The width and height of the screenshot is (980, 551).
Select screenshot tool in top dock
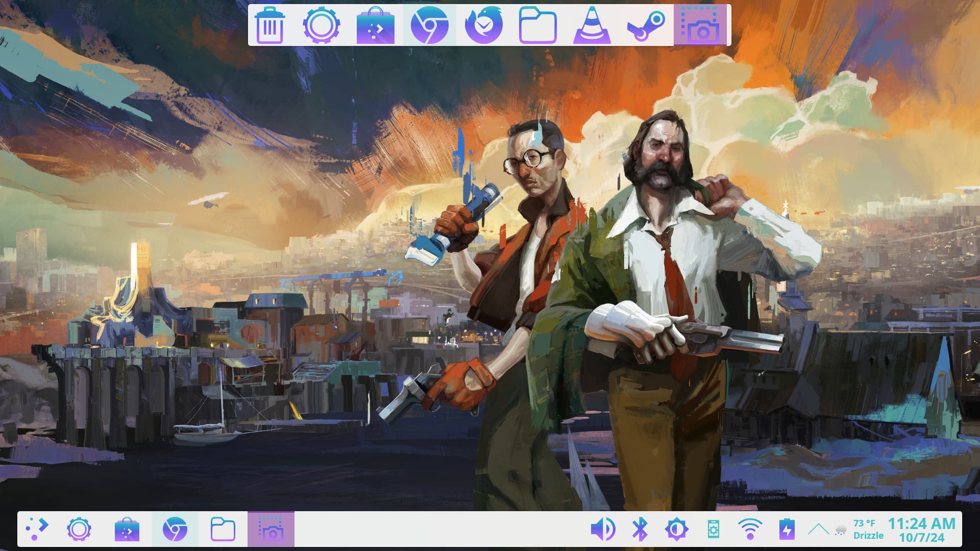700,25
